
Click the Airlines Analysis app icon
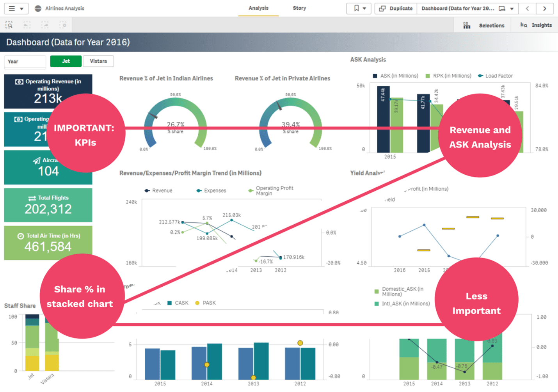[38, 8]
